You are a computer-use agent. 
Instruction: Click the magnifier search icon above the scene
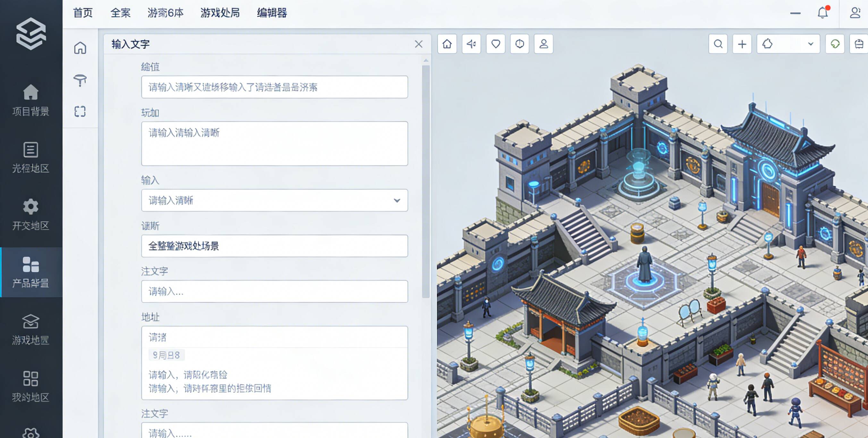[718, 44]
